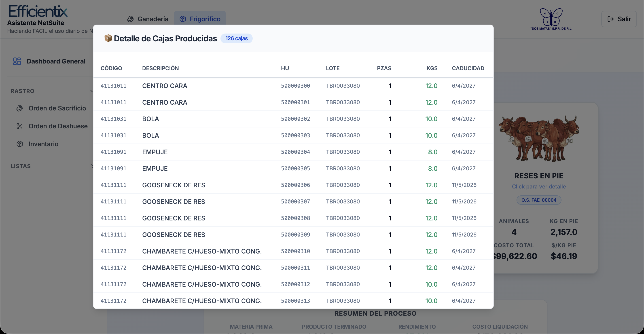Click HU cell 500000313
The height and width of the screenshot is (334, 644).
click(x=295, y=301)
